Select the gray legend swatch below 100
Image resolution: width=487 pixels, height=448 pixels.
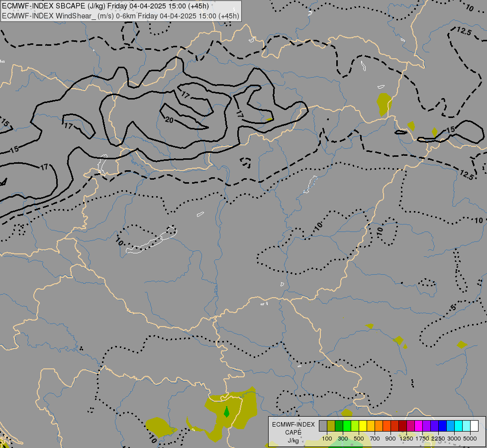pyautogui.click(x=323, y=426)
